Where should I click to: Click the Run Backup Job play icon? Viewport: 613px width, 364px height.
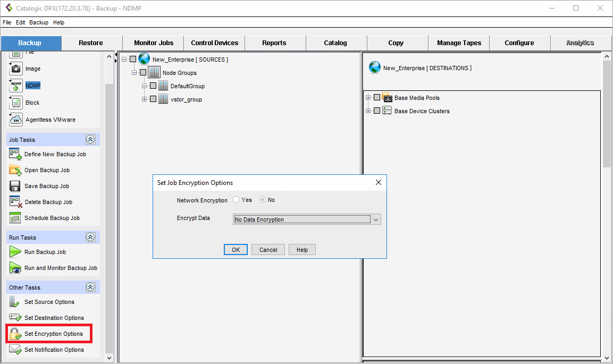pos(15,252)
